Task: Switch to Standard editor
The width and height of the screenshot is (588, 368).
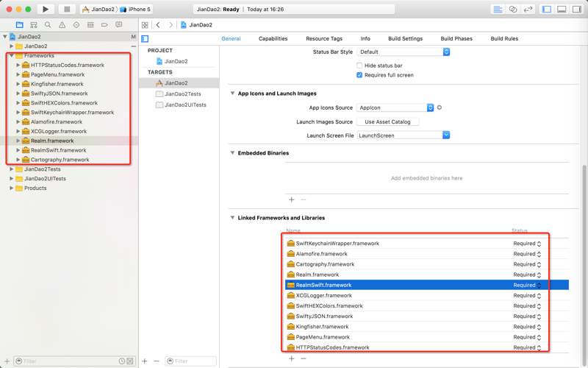Action: point(498,10)
